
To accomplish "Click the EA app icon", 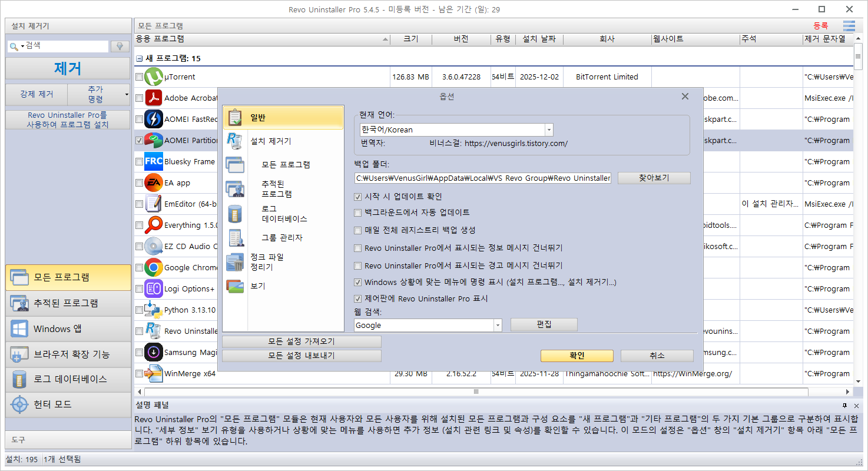I will pos(154,183).
